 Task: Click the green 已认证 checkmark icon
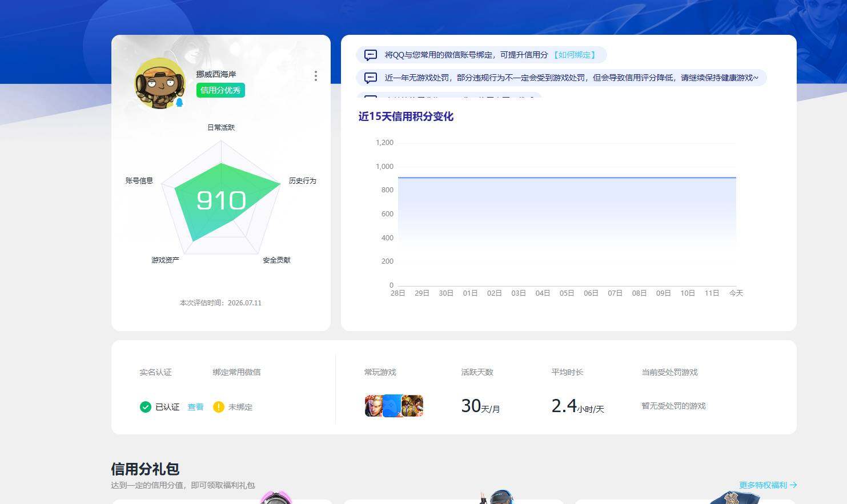(146, 407)
